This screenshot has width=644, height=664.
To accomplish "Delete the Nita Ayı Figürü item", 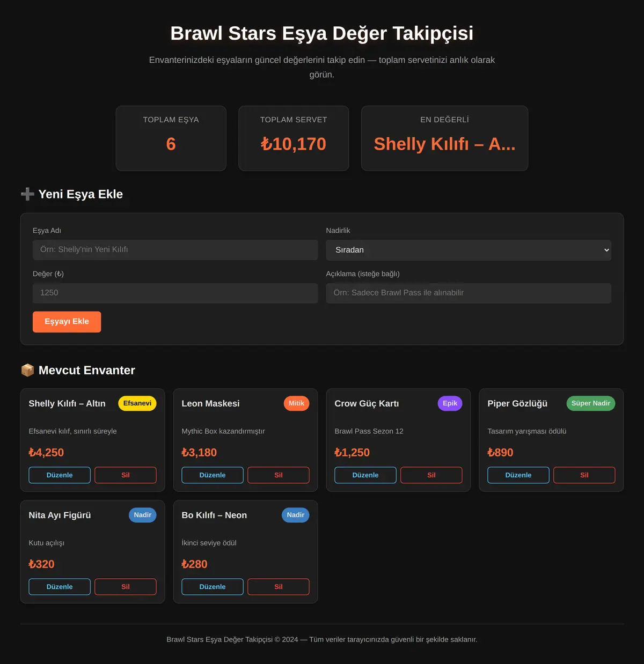I will [x=126, y=587].
